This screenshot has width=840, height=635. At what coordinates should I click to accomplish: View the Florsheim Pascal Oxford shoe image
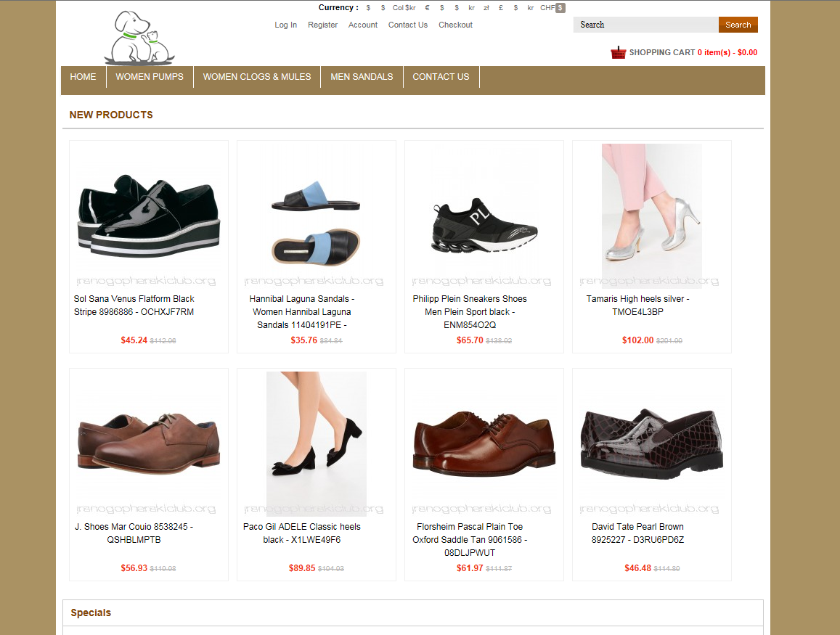pyautogui.click(x=484, y=444)
